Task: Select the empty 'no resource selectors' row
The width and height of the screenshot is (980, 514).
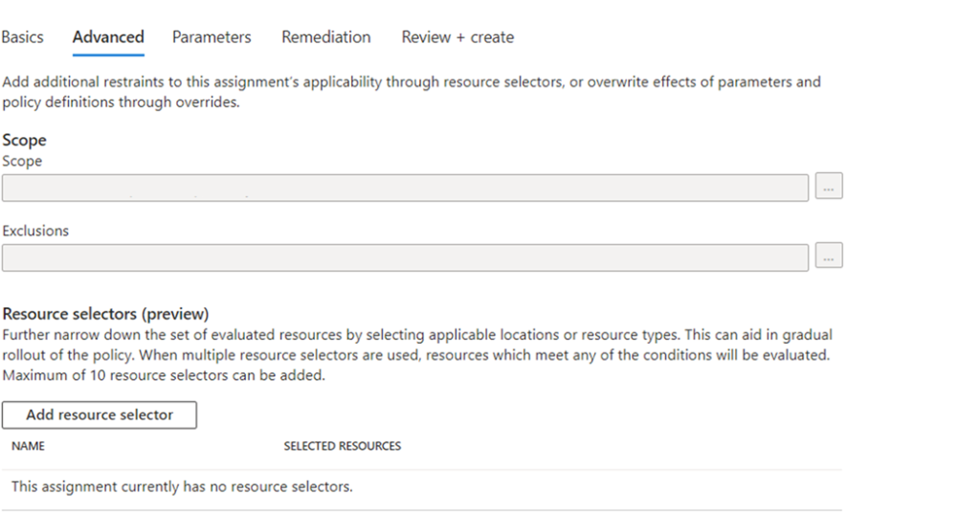Action: 422,486
